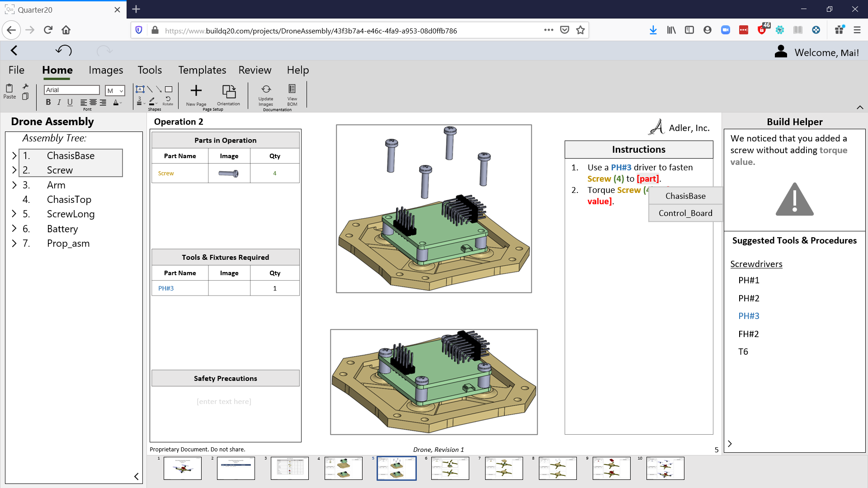Insert a text box from Shapes
Image resolution: width=868 pixels, height=488 pixels.
coord(140,89)
